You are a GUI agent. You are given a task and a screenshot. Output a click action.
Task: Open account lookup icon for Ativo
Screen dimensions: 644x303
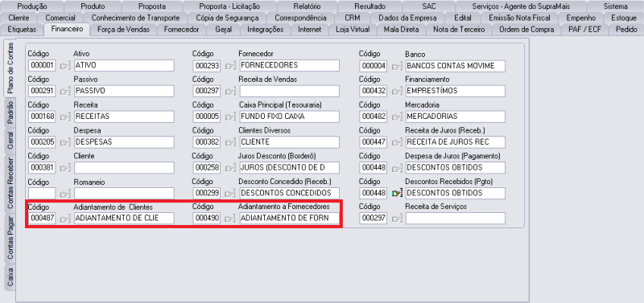point(65,66)
